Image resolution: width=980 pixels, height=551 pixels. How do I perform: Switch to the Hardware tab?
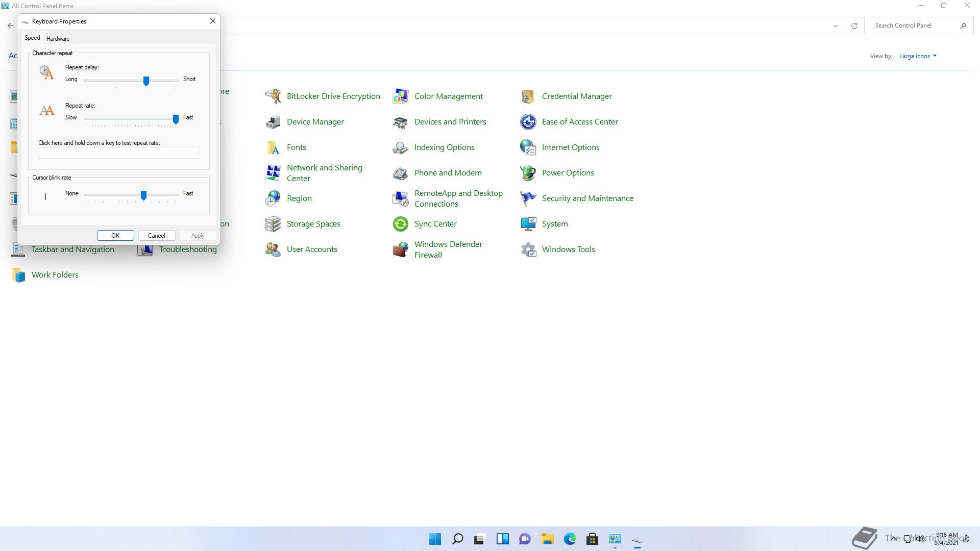[x=58, y=39]
